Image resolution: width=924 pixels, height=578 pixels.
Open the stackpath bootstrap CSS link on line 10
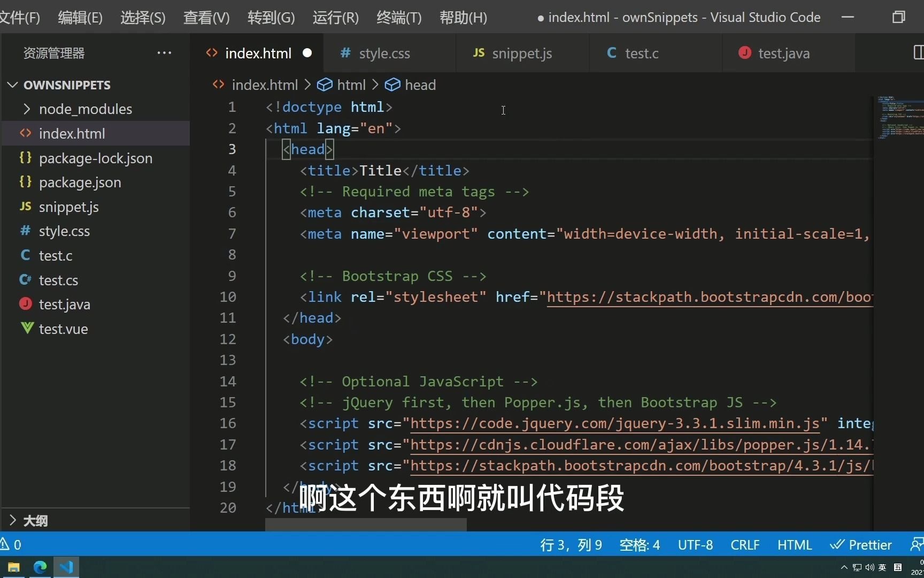[710, 297]
